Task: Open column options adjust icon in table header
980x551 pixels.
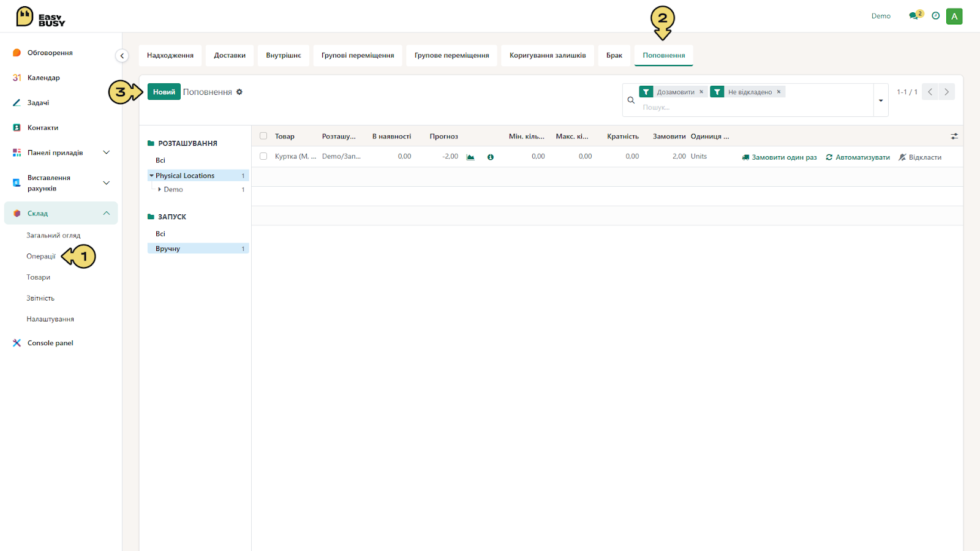Action: tap(954, 137)
